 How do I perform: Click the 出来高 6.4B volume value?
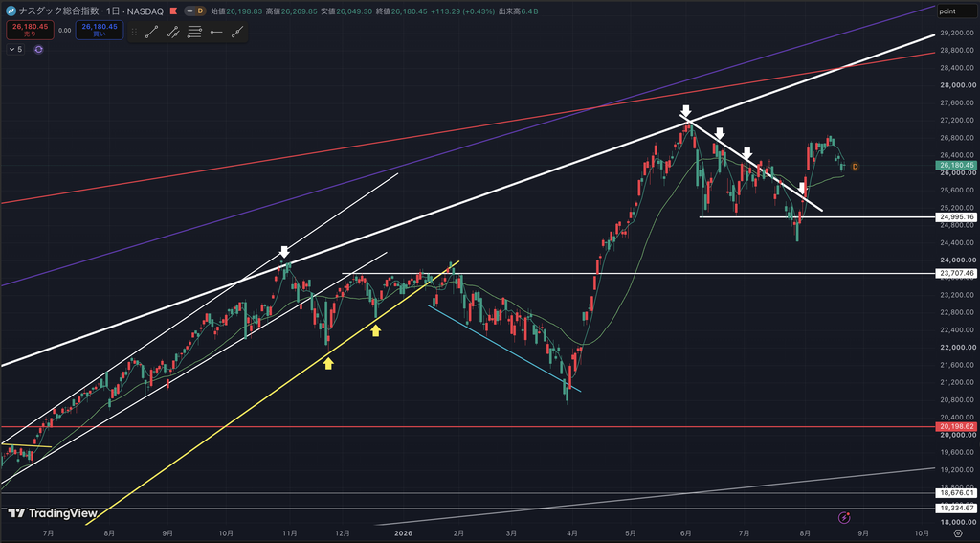point(518,11)
